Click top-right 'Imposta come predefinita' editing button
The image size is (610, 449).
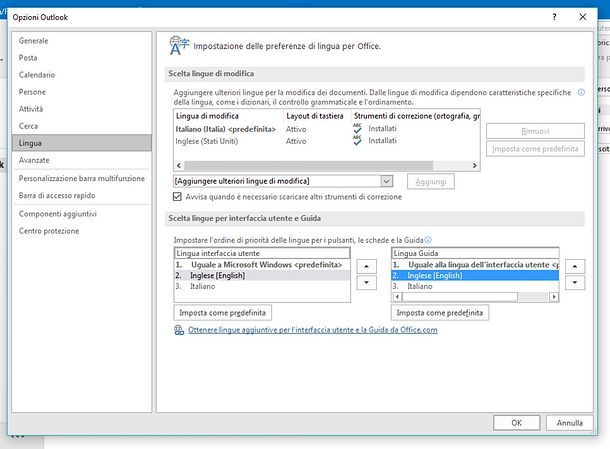coord(535,149)
